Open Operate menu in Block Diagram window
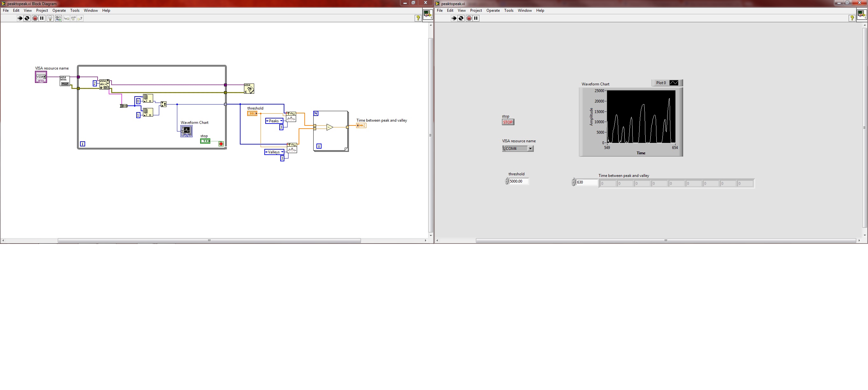This screenshot has height=390, width=868. point(59,10)
